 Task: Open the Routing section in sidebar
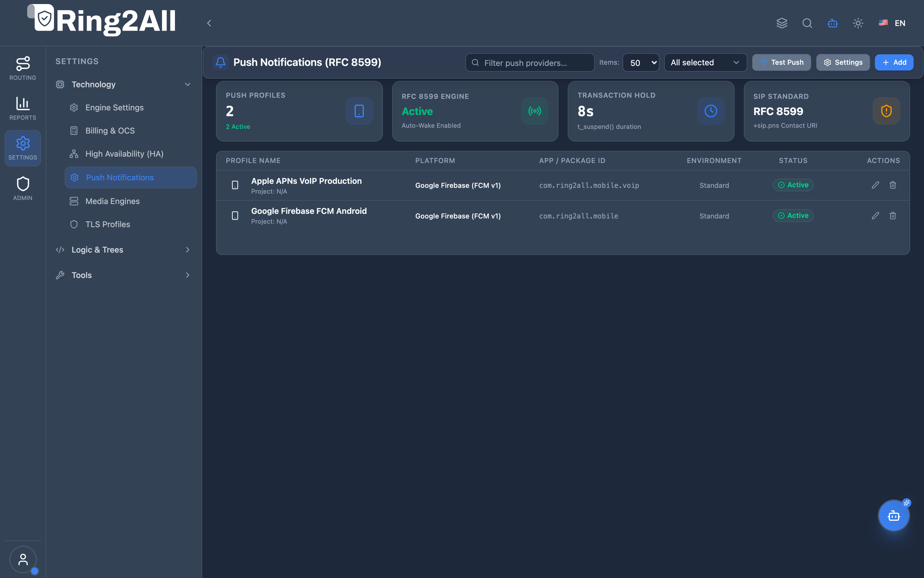23,68
